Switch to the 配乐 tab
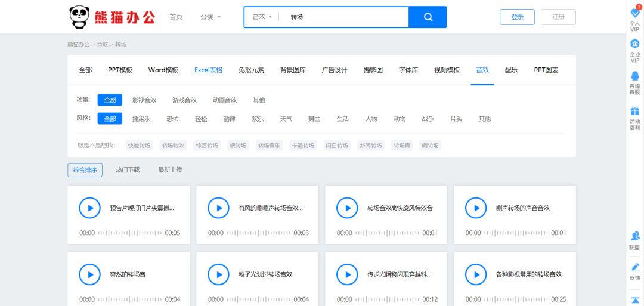Viewport: 644px width, 306px height. (511, 70)
